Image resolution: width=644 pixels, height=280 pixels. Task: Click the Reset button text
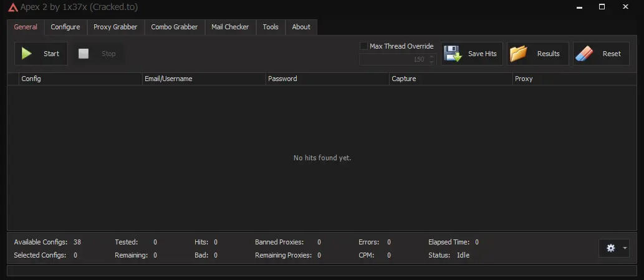(x=612, y=54)
